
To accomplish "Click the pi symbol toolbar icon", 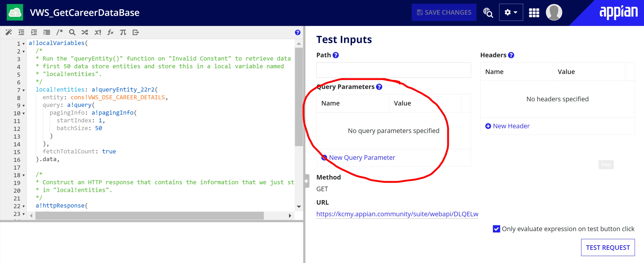I will [x=123, y=32].
